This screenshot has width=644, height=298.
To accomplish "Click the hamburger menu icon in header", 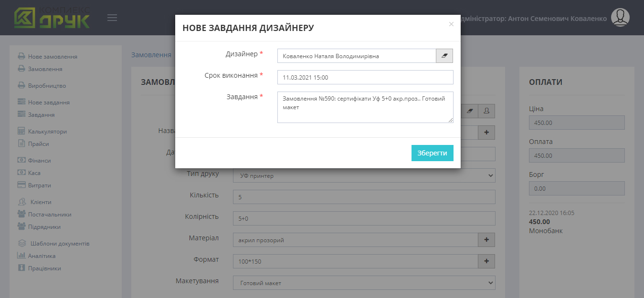I will pos(112,18).
